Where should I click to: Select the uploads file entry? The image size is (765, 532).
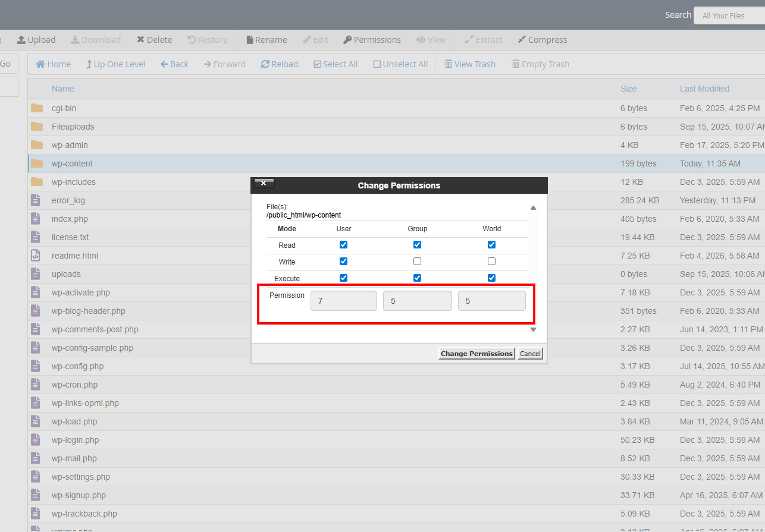point(66,274)
